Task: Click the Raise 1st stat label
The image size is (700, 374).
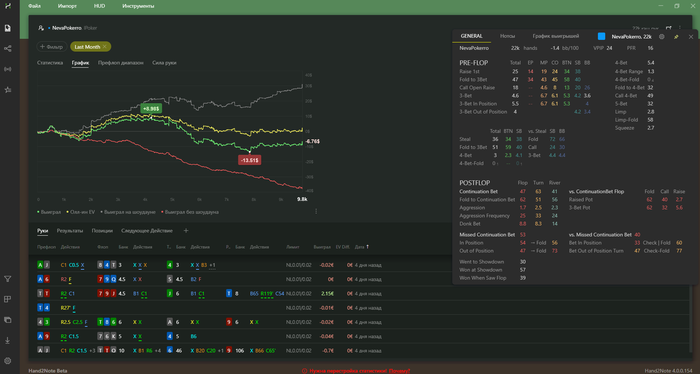Action: tap(469, 71)
